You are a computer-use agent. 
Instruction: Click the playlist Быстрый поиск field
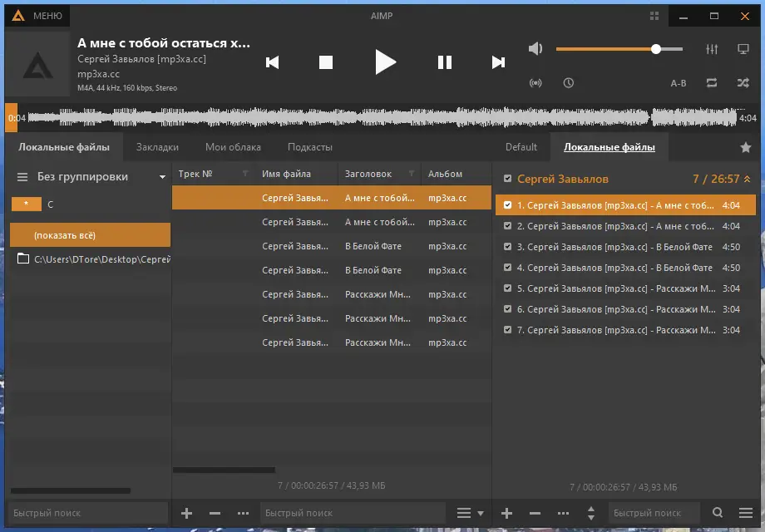pyautogui.click(x=654, y=513)
